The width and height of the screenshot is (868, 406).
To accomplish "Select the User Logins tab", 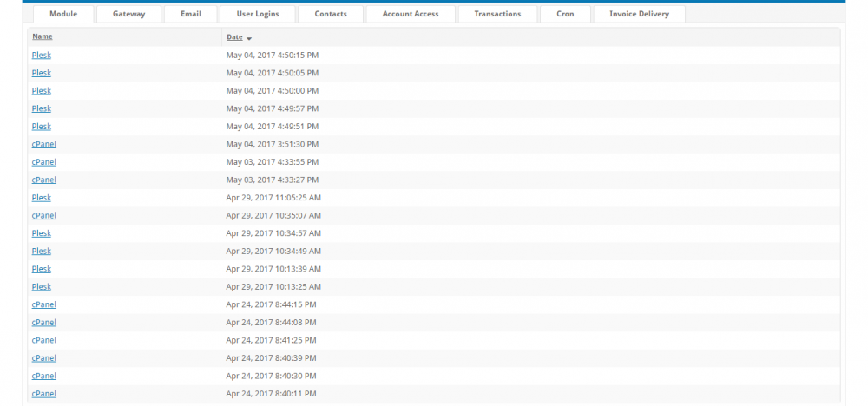I will [x=258, y=14].
